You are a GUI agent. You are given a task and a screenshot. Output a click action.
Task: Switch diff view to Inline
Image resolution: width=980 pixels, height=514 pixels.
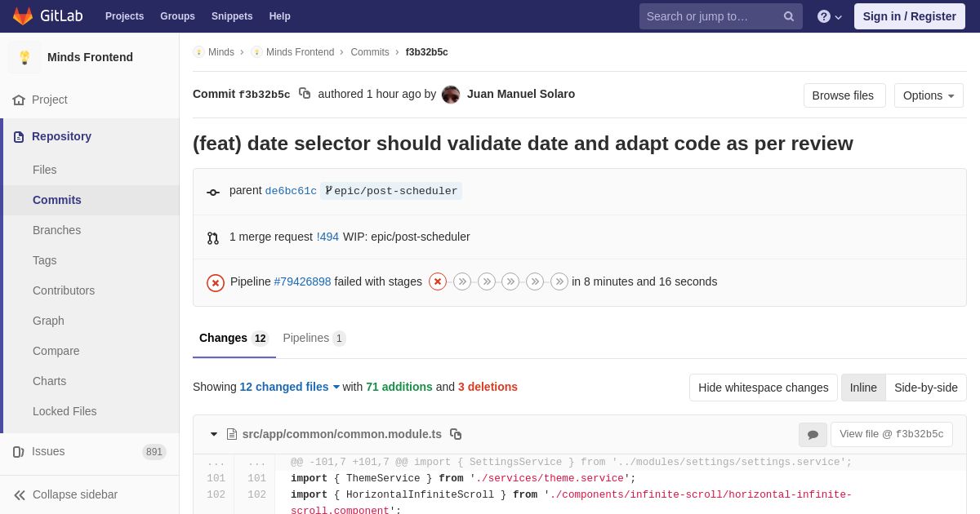pos(863,388)
